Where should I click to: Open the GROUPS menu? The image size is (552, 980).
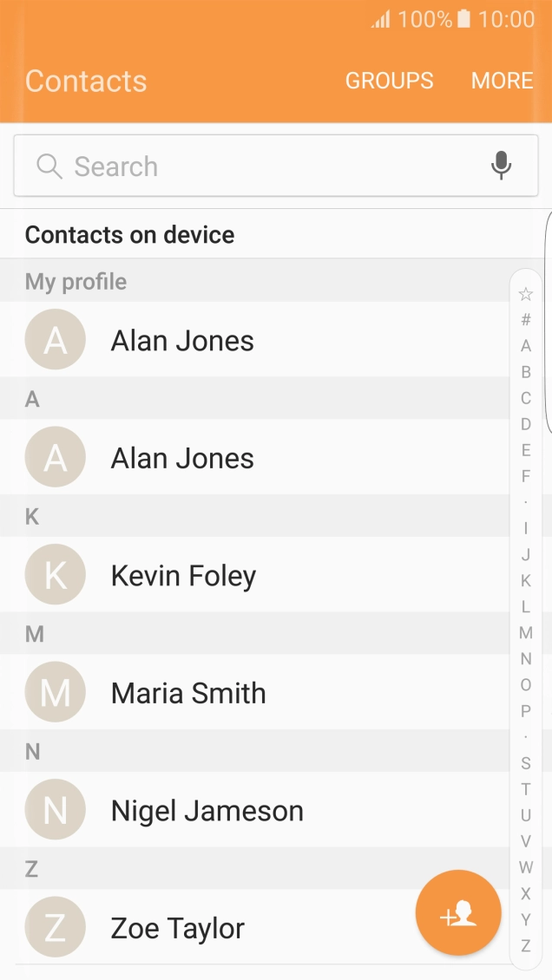[x=389, y=81]
